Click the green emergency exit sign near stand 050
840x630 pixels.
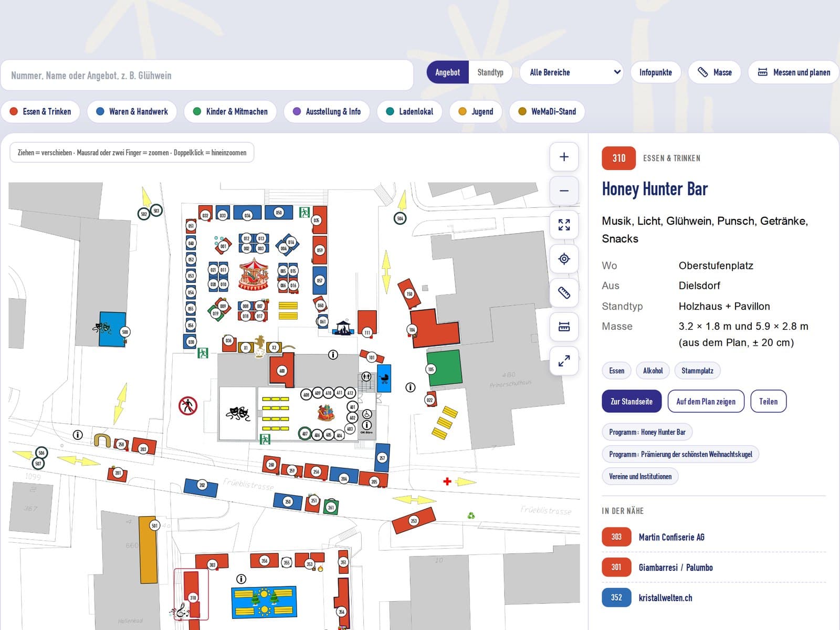click(x=304, y=212)
